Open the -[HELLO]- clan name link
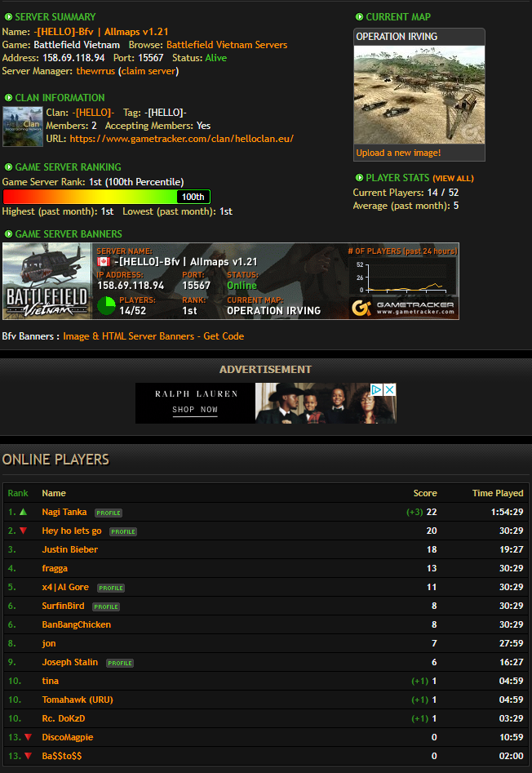The image size is (532, 773). tap(93, 113)
